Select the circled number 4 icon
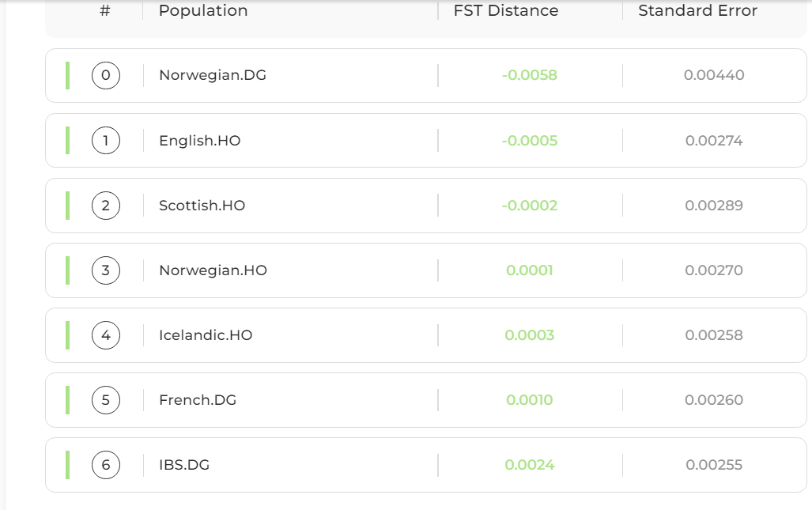The width and height of the screenshot is (812, 510). coord(106,335)
